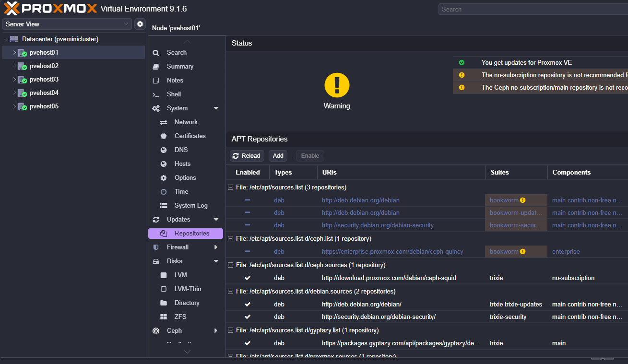
Task: Click the ZFS grid icon
Action: click(164, 317)
